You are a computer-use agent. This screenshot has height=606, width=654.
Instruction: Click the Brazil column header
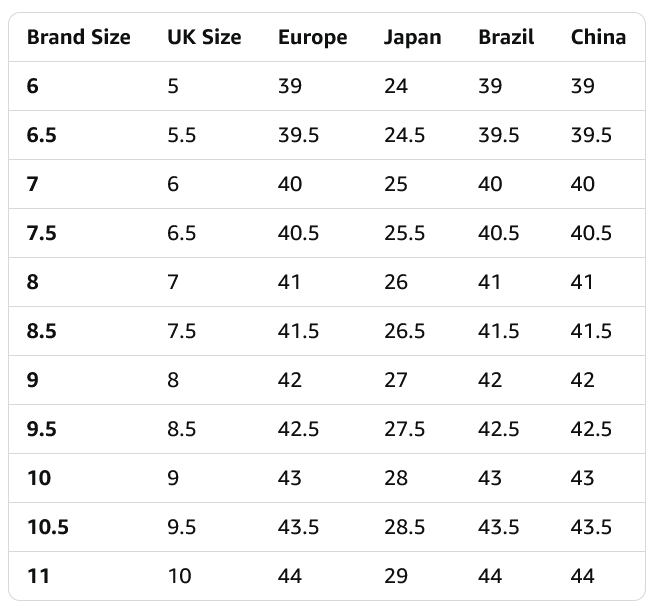click(506, 38)
